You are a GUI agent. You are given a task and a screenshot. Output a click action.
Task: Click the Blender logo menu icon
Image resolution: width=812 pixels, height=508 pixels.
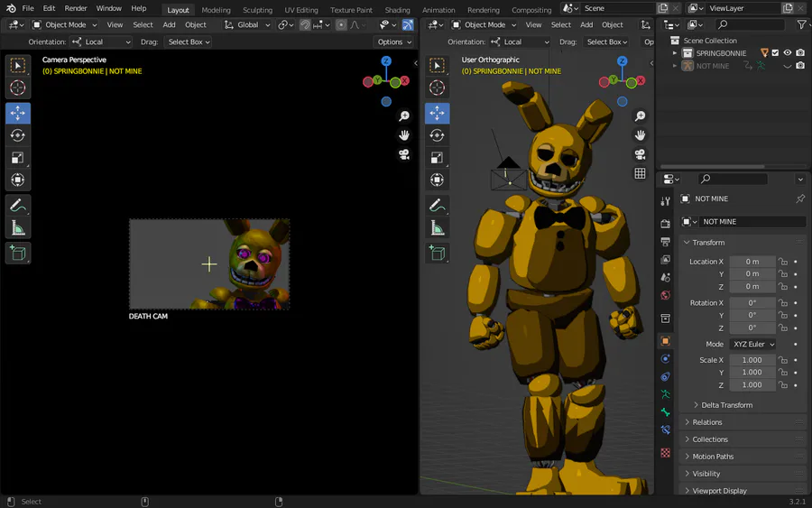(x=11, y=8)
